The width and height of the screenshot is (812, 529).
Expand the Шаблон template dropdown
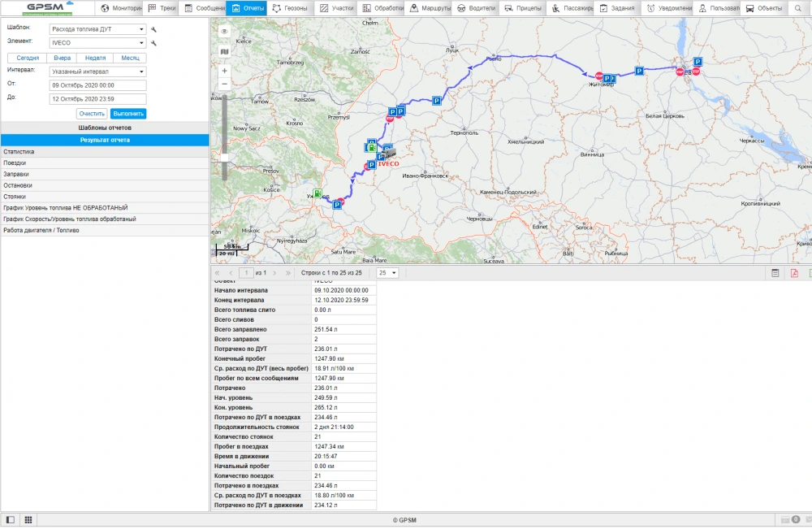pyautogui.click(x=141, y=29)
